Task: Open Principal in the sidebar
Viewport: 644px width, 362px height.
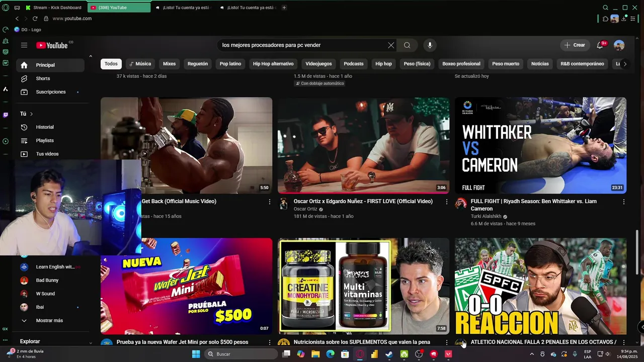Action: (x=49, y=65)
